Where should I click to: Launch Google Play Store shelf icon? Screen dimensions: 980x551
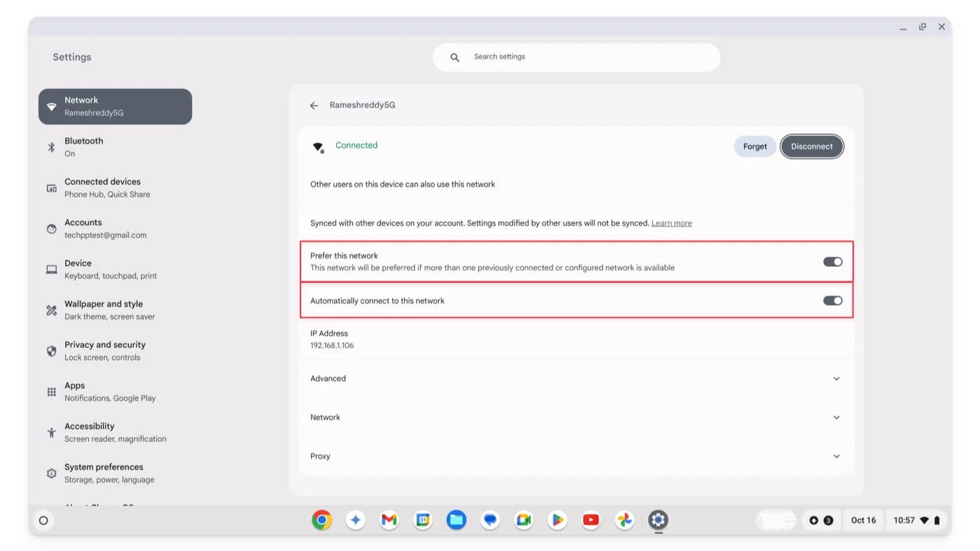coord(557,520)
